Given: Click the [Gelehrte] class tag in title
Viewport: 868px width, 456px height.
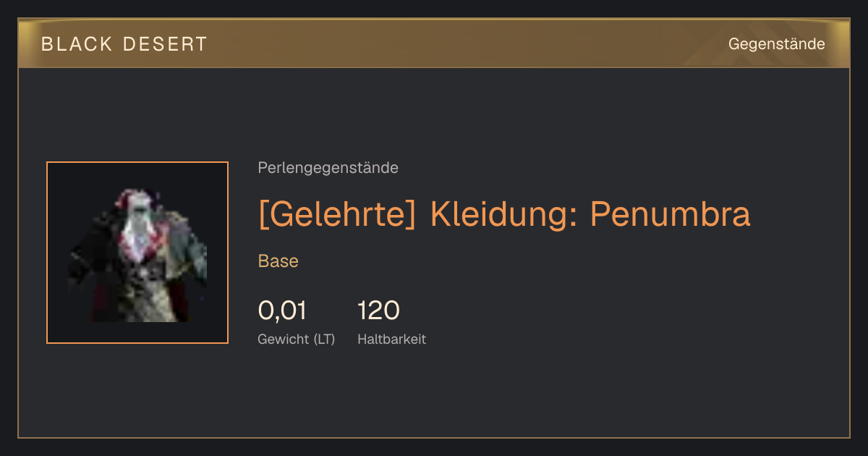Looking at the screenshot, I should [x=337, y=214].
